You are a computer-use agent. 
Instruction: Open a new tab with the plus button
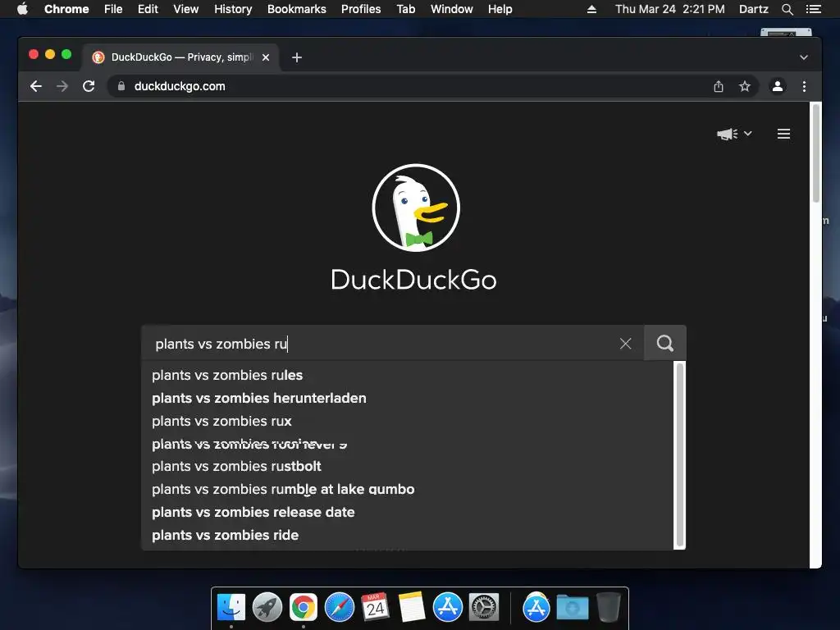[x=297, y=57]
